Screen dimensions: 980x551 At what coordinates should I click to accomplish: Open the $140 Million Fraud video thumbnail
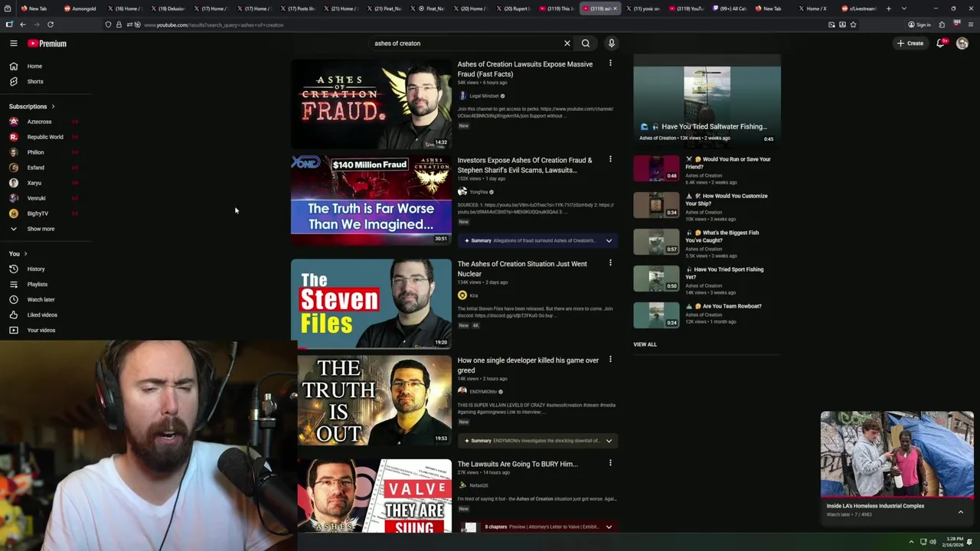point(371,200)
